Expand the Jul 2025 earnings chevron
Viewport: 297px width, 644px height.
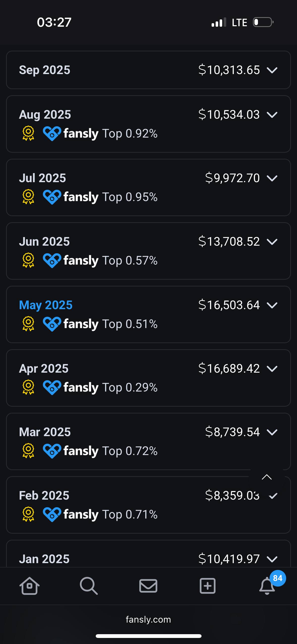[x=272, y=178]
